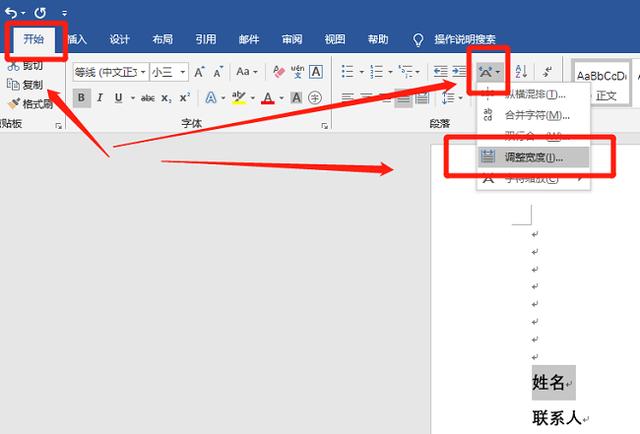640x434 pixels.
Task: Toggle Underline formatting
Action: click(119, 98)
